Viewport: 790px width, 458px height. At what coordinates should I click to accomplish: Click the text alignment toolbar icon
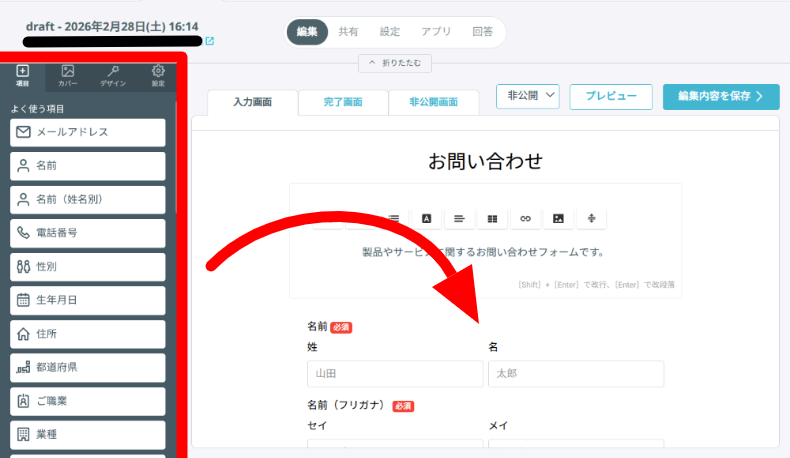pyautogui.click(x=459, y=219)
